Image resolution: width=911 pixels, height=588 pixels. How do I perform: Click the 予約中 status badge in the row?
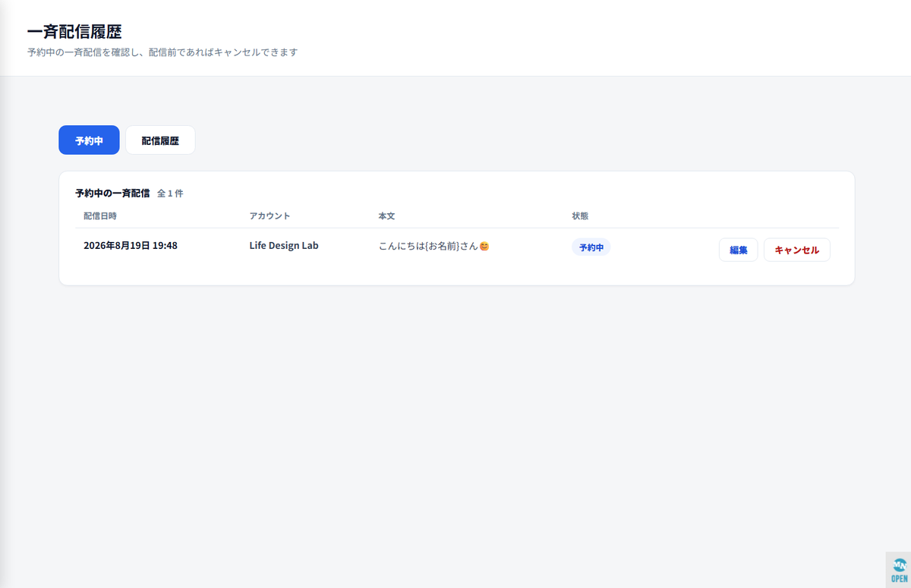tap(591, 247)
